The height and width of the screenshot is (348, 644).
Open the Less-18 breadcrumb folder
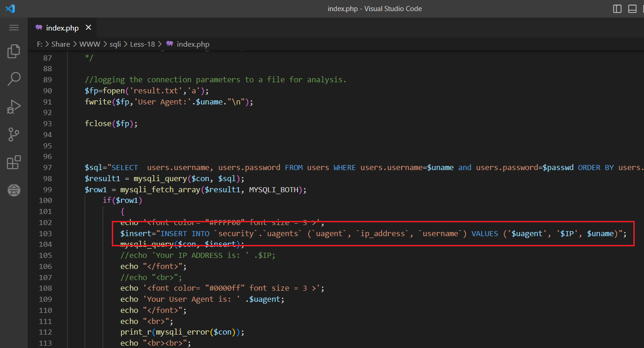click(x=142, y=44)
